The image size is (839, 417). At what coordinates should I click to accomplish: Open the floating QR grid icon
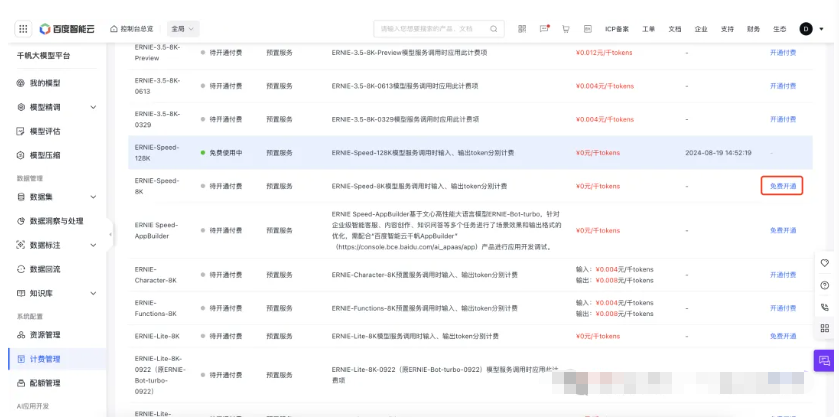click(x=825, y=328)
